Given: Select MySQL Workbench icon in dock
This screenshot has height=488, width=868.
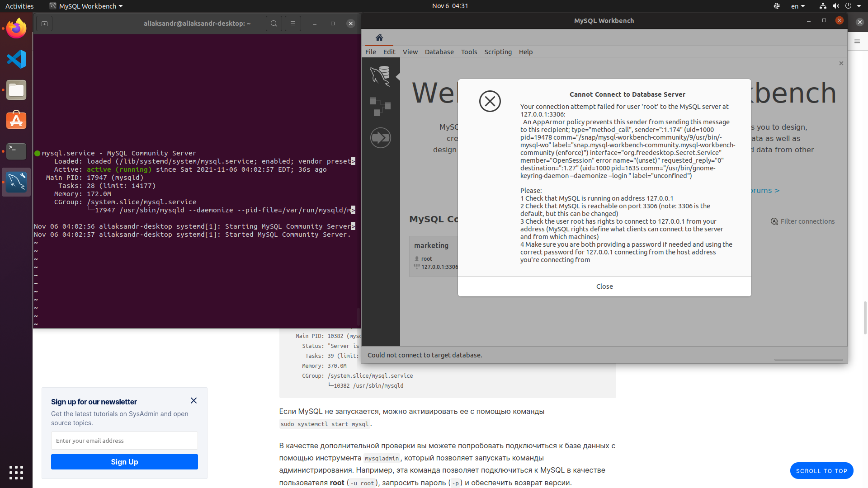Looking at the screenshot, I should 16,182.
